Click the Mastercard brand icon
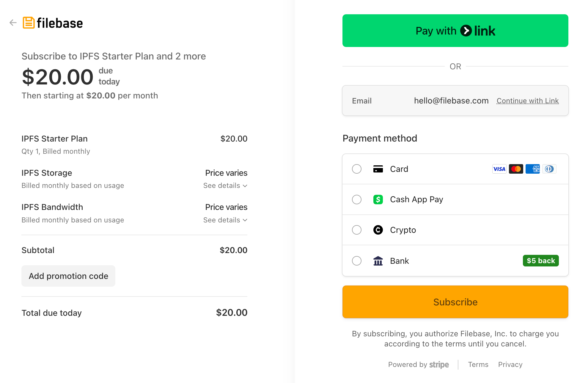This screenshot has width=588, height=383. tap(516, 169)
